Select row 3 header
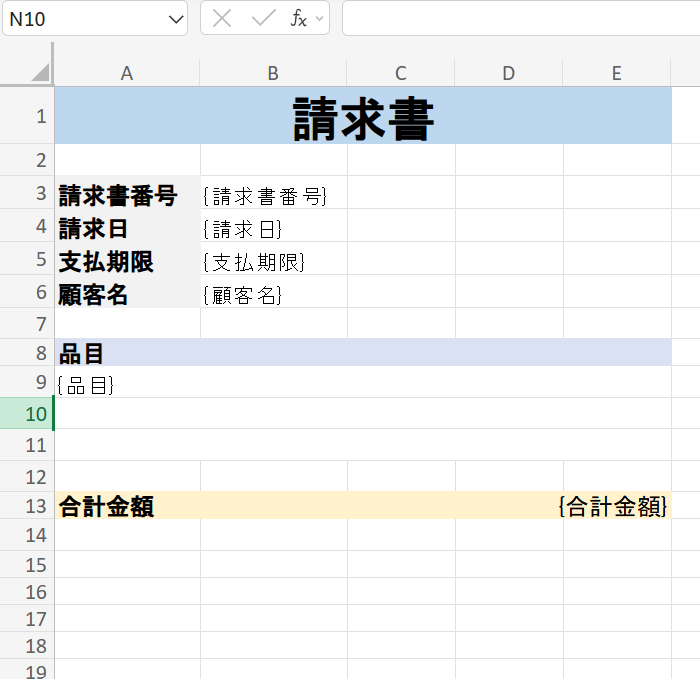Image resolution: width=700 pixels, height=679 pixels. click(x=27, y=192)
